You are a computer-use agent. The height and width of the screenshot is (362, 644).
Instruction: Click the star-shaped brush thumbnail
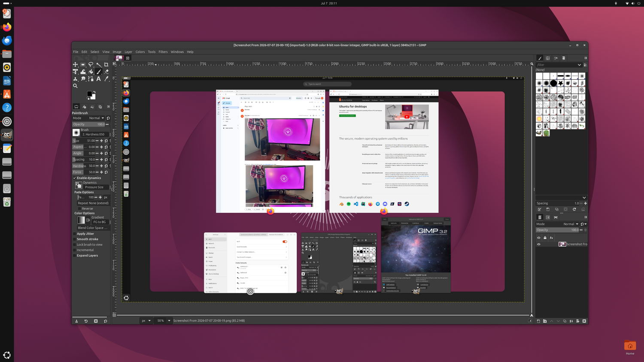point(560,83)
